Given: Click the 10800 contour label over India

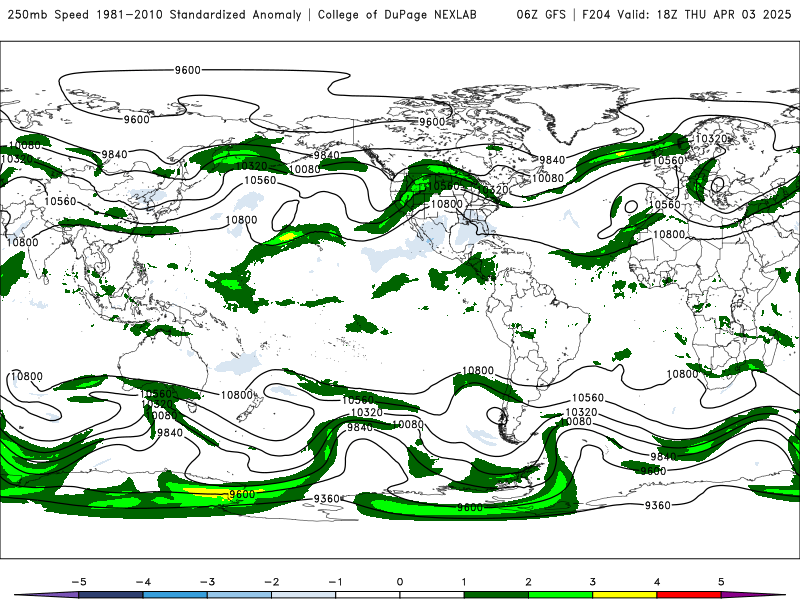Looking at the screenshot, I should (22, 242).
